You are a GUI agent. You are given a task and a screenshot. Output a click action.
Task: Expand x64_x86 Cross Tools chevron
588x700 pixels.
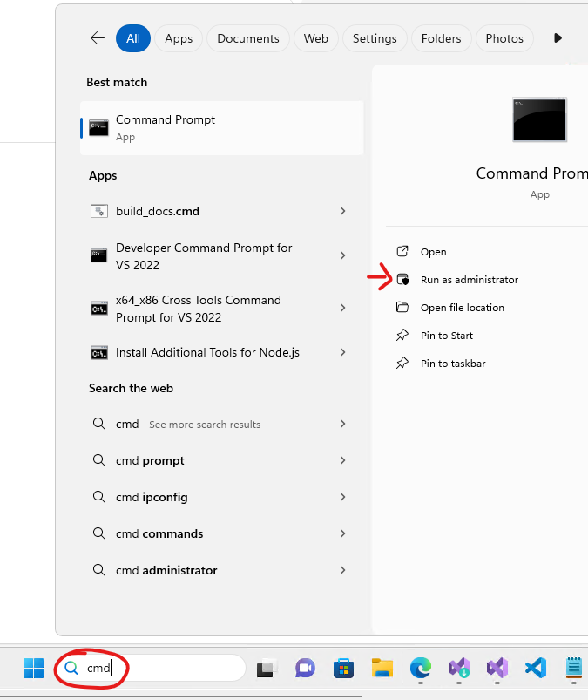[342, 308]
